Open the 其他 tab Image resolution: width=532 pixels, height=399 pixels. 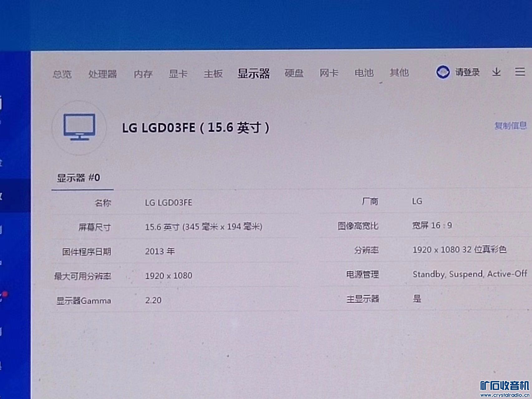399,72
